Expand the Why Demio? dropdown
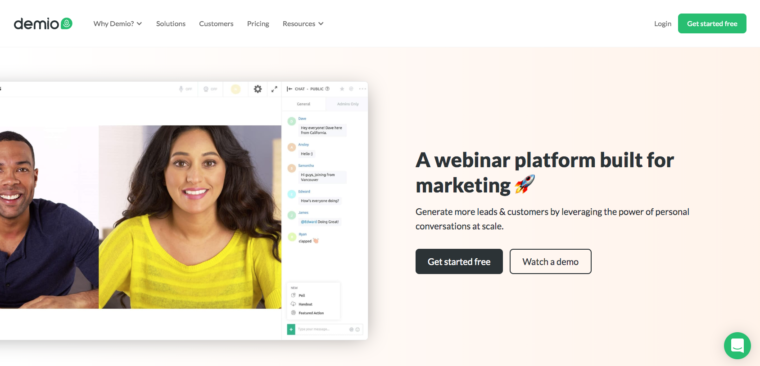Screen dimensions: 760x366 point(118,23)
